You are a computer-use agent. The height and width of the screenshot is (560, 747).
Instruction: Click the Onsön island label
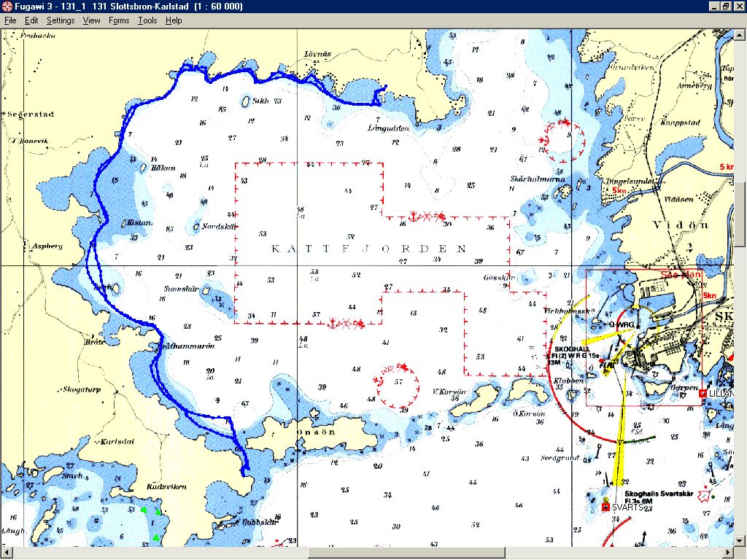(316, 432)
